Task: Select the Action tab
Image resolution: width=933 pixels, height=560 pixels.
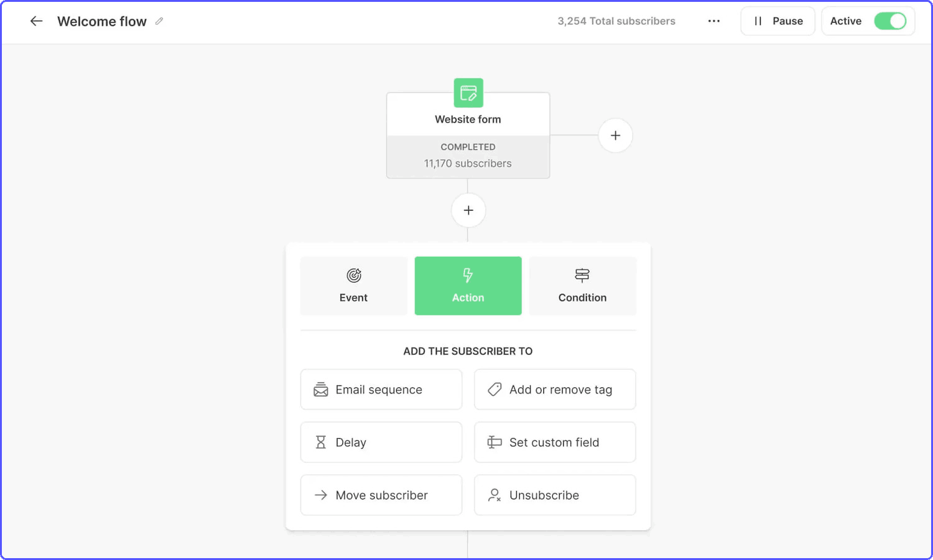Action: 468,286
